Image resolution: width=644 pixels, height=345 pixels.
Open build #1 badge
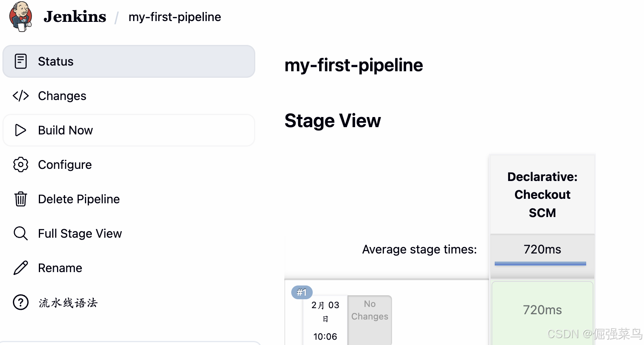(302, 292)
